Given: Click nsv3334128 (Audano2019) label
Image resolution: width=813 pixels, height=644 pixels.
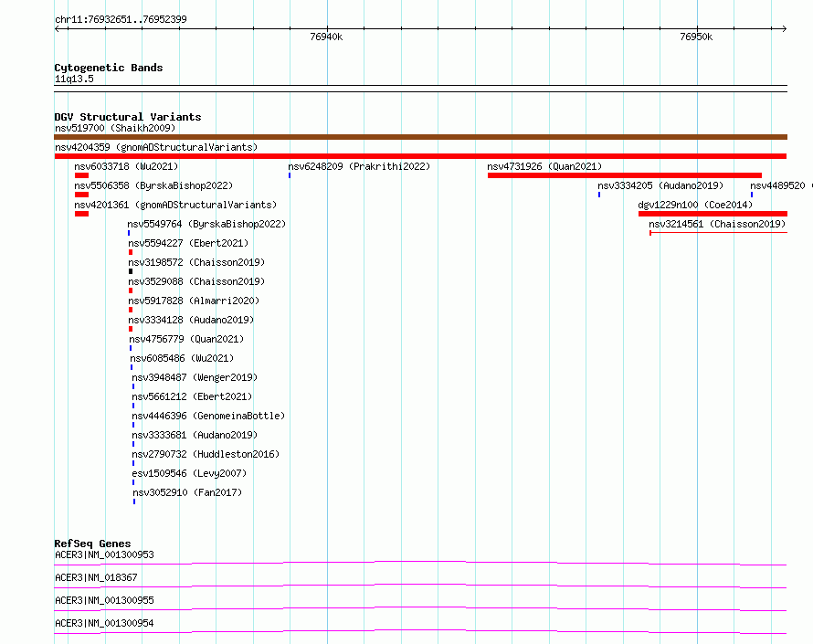Looking at the screenshot, I should pyautogui.click(x=191, y=320).
